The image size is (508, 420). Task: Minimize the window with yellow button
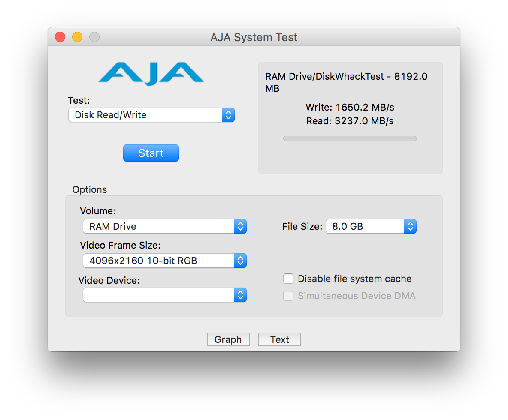(77, 37)
